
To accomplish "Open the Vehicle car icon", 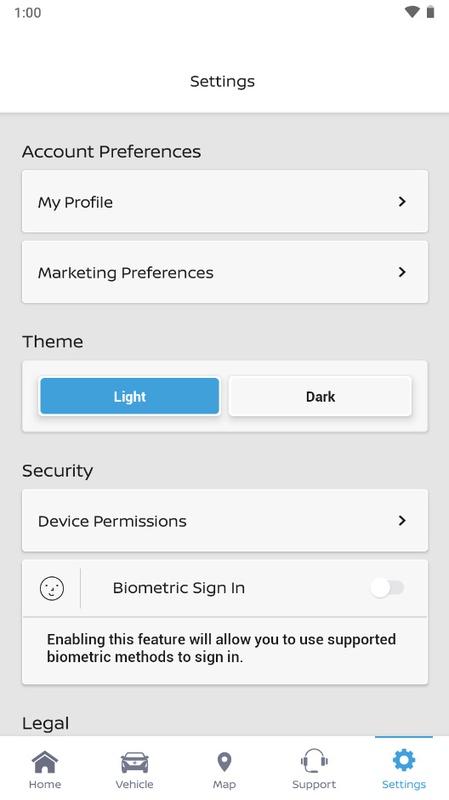I will click(135, 762).
